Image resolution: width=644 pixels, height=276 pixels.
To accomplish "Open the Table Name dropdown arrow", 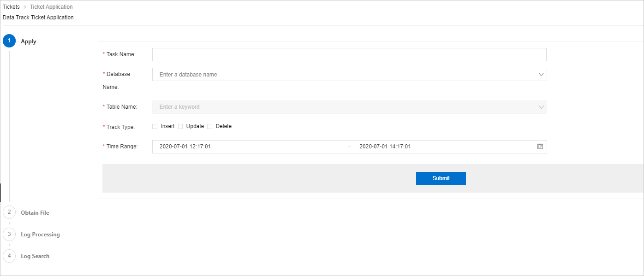I will (x=541, y=107).
